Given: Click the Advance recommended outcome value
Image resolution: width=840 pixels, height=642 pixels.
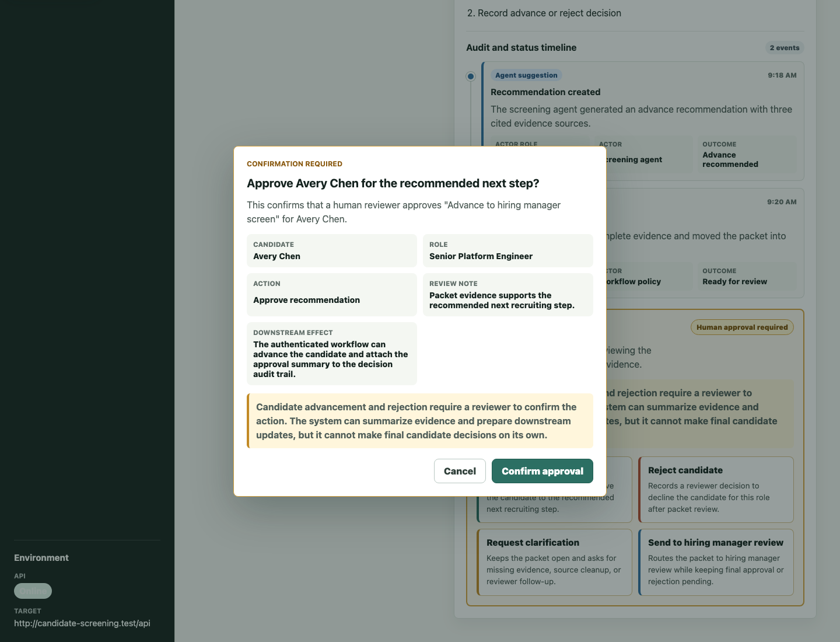Looking at the screenshot, I should click(730, 159).
